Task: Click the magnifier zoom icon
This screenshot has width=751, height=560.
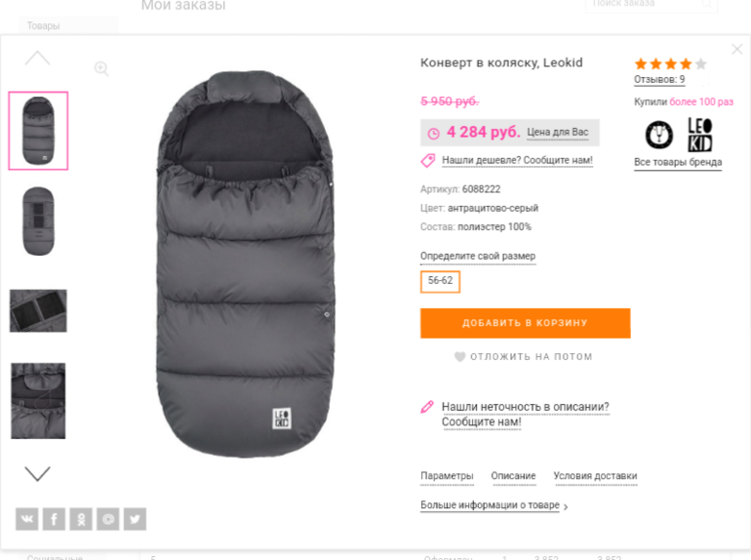Action: pos(101,68)
